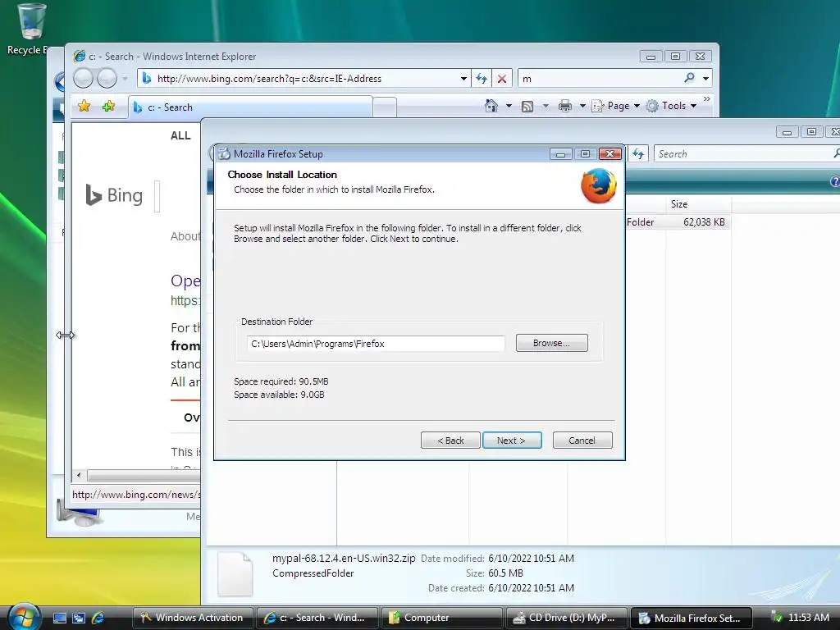Click the mypal zip file thumbnail
Viewport: 840px width, 630px height.
pyautogui.click(x=235, y=573)
